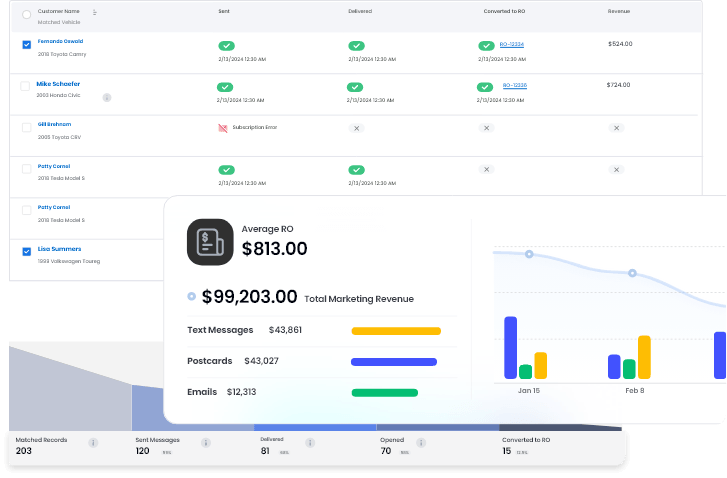The height and width of the screenshot is (478, 727).
Task: Open Lisa Summers customer link
Action: 59,249
